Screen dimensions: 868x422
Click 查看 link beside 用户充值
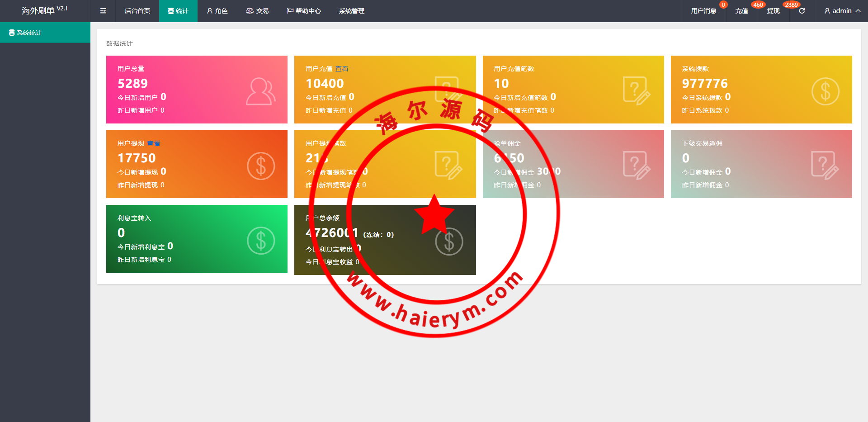(342, 69)
